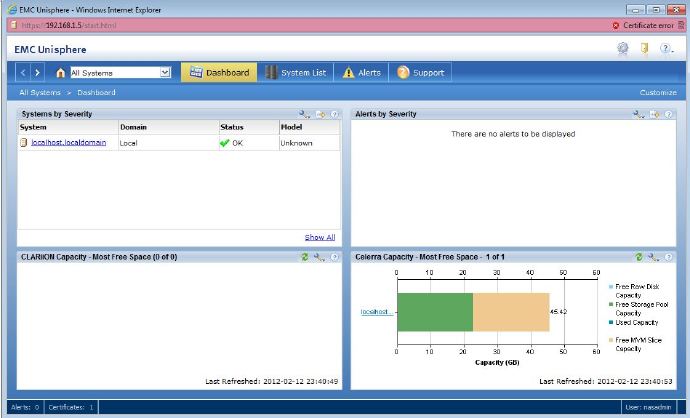Open the Support tab
This screenshot has width=690, height=418.
click(420, 73)
